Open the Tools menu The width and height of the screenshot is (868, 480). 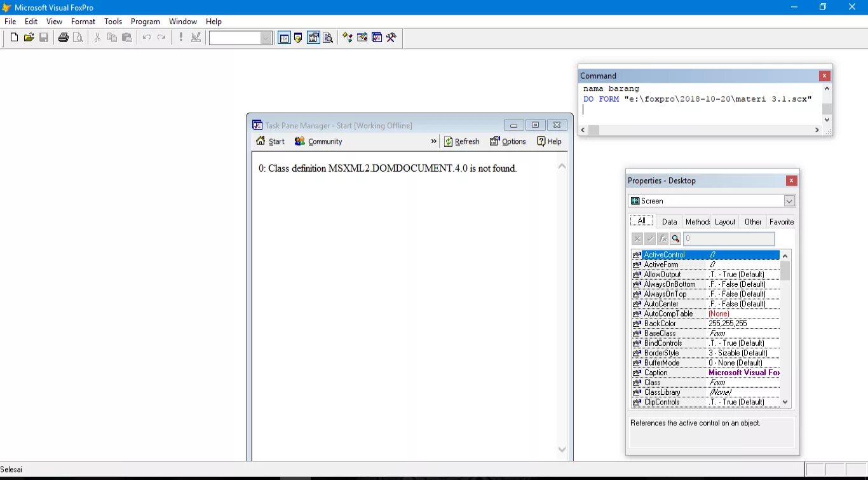click(x=113, y=22)
